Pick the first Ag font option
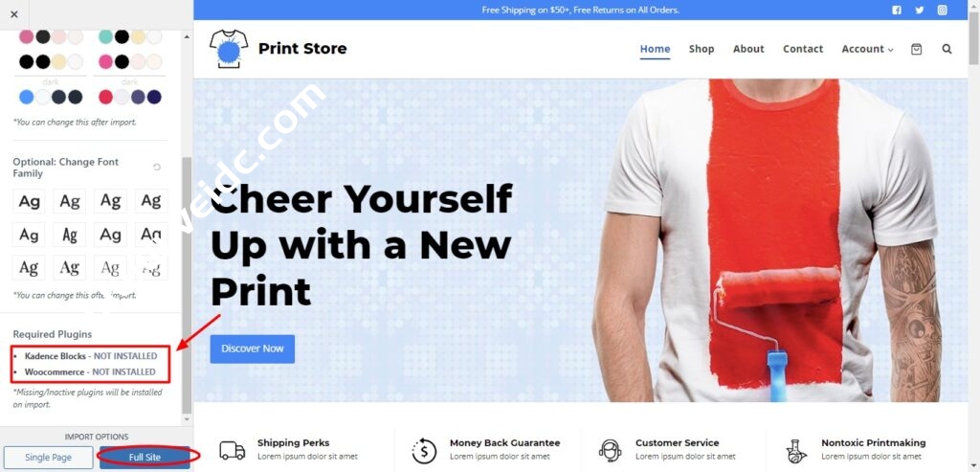980x472 pixels. [29, 201]
